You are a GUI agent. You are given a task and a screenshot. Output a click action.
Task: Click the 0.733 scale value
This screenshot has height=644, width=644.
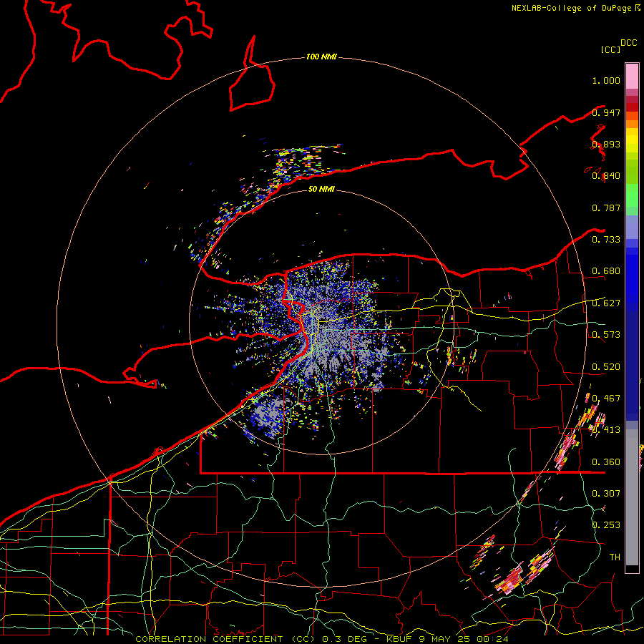[x=606, y=240]
